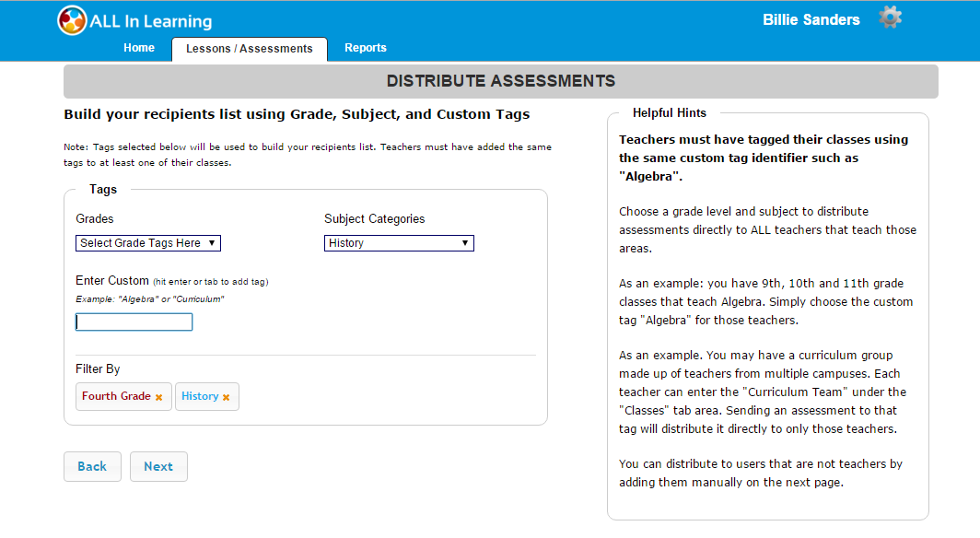Viewport: 980px width, 538px height.
Task: Switch to the Reports tab
Action: point(366,48)
